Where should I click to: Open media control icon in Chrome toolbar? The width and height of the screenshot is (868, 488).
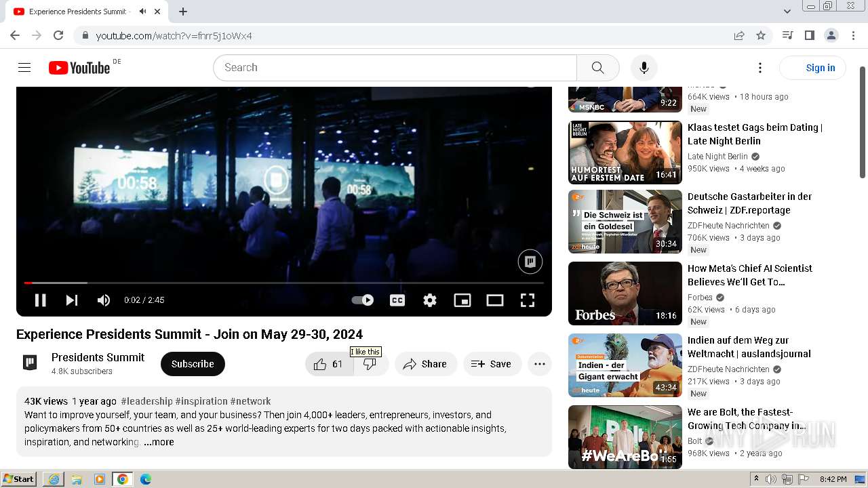click(x=787, y=35)
